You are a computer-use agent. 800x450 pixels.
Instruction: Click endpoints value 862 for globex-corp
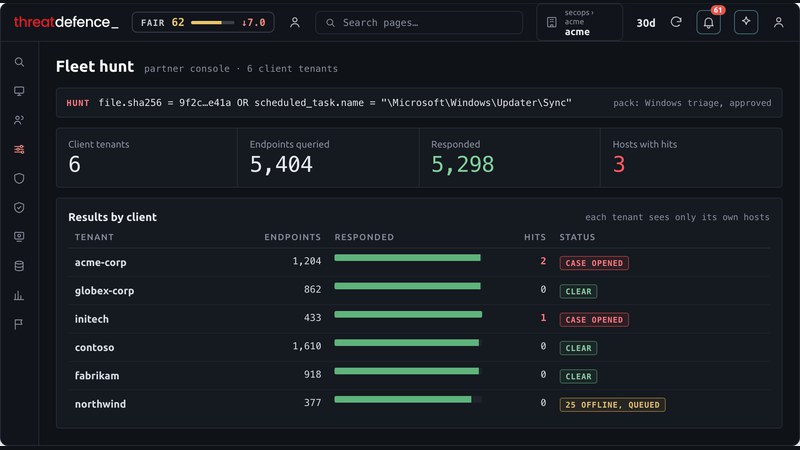[312, 289]
